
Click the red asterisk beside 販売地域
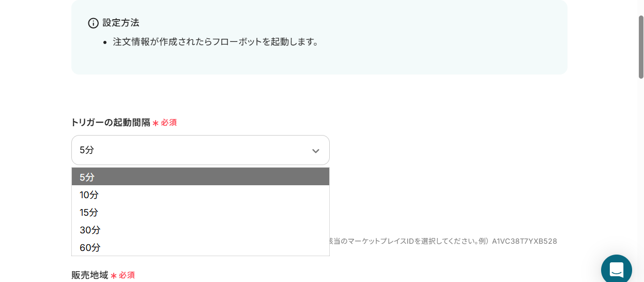point(114,276)
